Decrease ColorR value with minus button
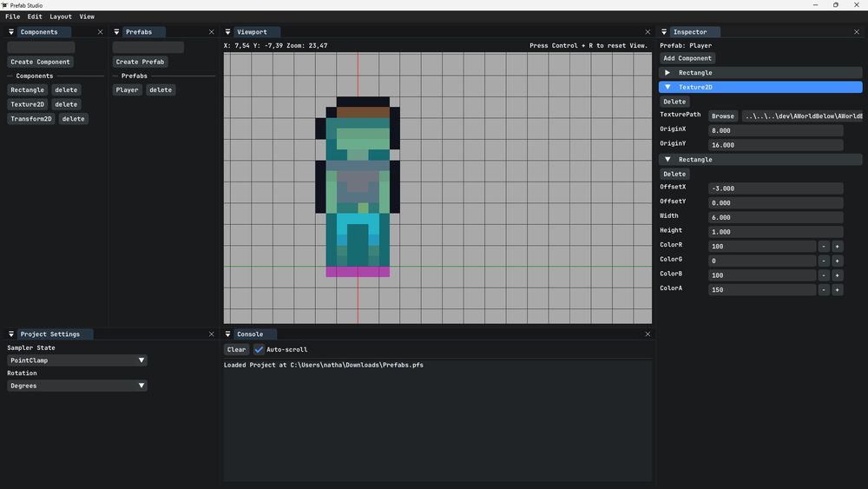Screen dimensions: 868x489 click(824, 246)
